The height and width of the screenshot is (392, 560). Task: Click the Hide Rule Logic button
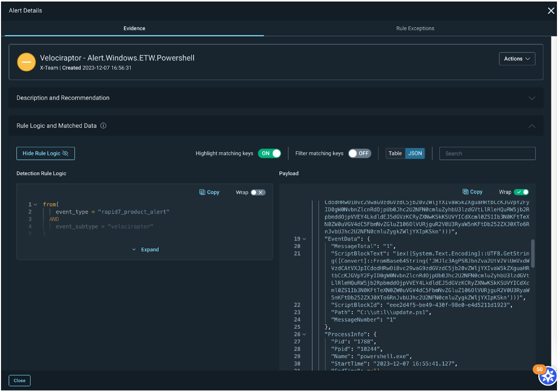[45, 154]
